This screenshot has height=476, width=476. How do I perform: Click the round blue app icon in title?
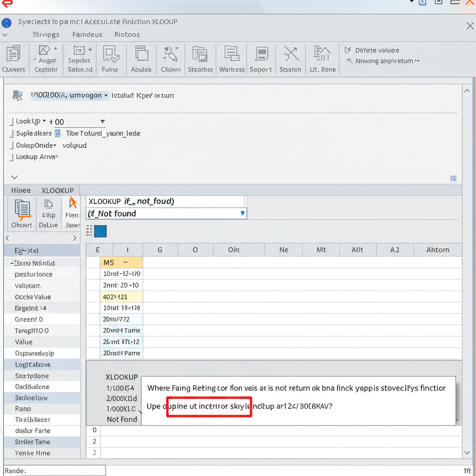pos(7,23)
